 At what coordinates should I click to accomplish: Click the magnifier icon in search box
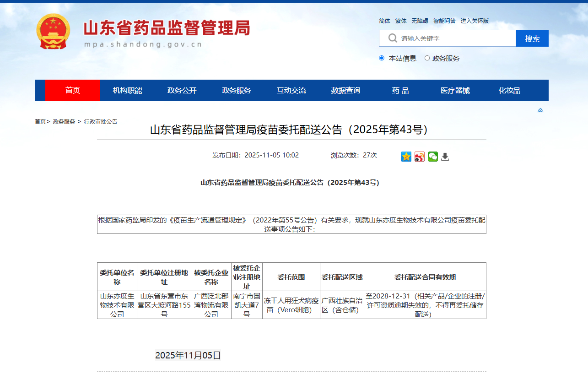click(392, 38)
